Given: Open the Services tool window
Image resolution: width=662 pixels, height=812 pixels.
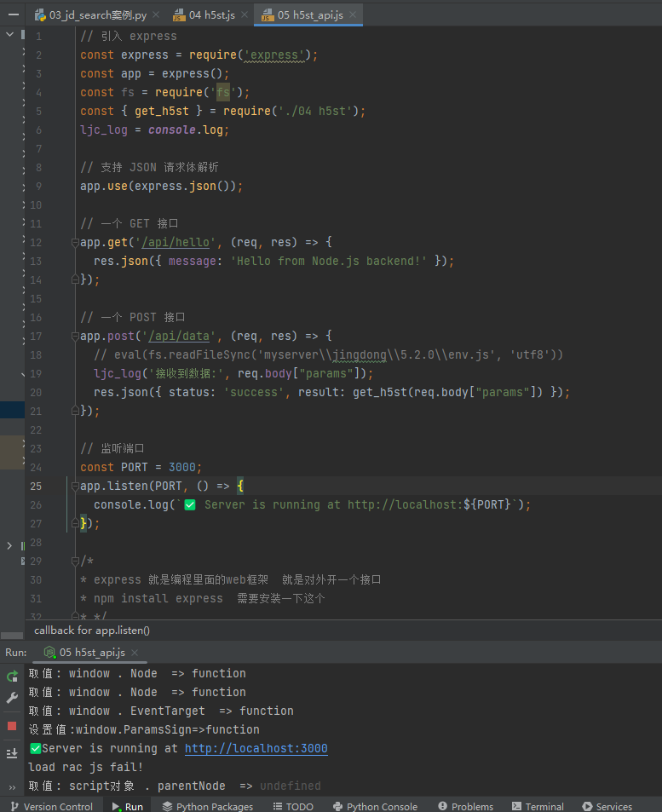Looking at the screenshot, I should (x=607, y=806).
